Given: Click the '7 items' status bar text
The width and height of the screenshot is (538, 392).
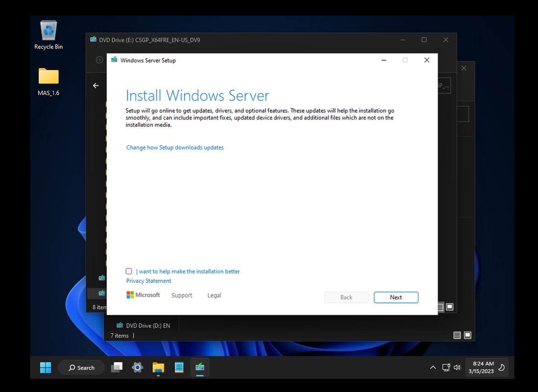Looking at the screenshot, I should [120, 336].
